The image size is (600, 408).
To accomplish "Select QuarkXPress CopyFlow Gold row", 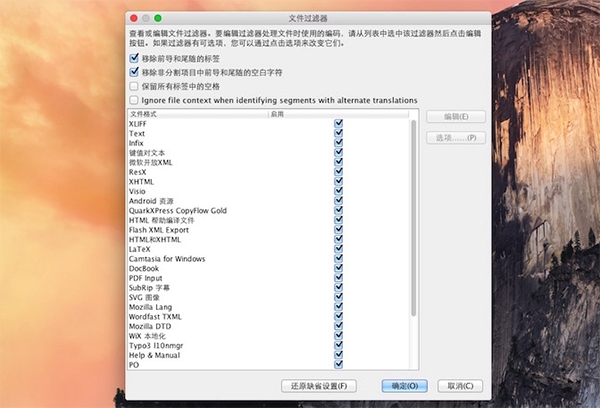I will click(x=269, y=210).
